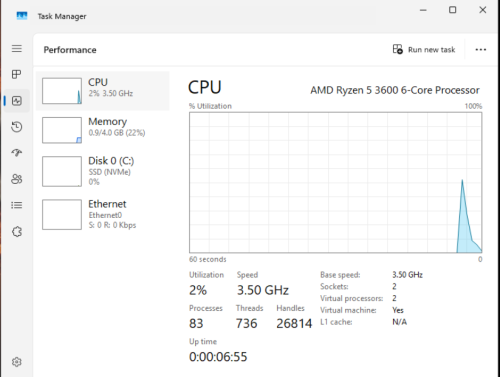Minimize the Task Manager window

point(423,10)
